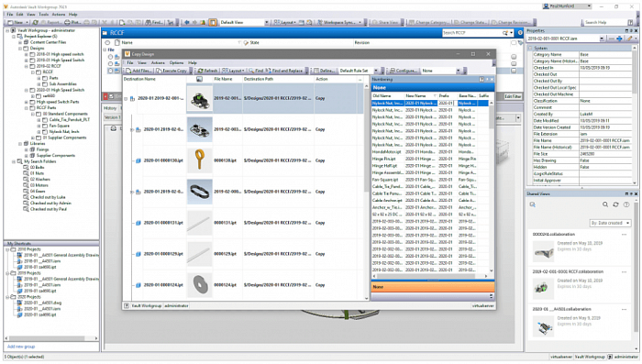642x364 pixels.
Task: Click the Edit Filter button
Action: (x=513, y=96)
